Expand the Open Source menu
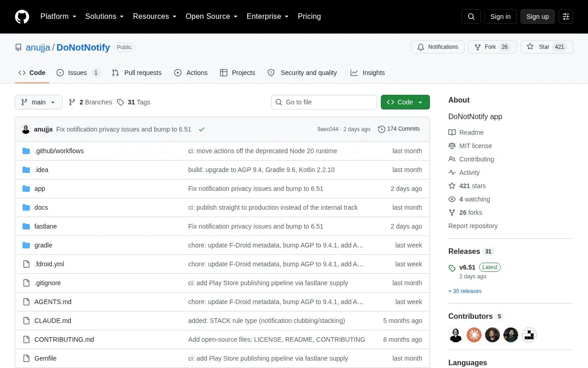 pos(212,17)
